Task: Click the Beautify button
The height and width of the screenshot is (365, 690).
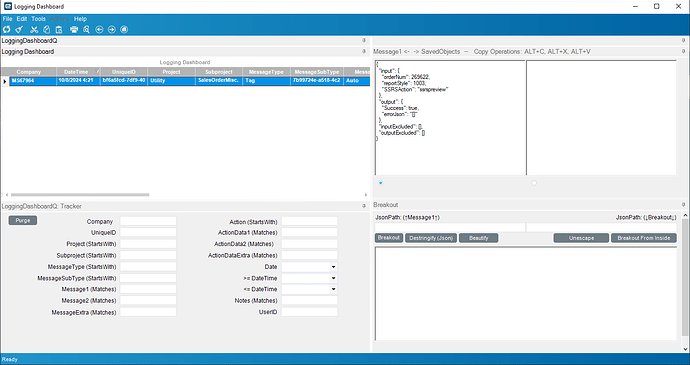Action: [478, 238]
